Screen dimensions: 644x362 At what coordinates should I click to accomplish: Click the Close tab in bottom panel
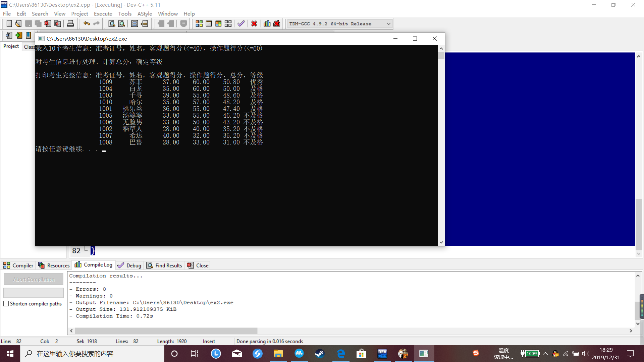pyautogui.click(x=198, y=265)
